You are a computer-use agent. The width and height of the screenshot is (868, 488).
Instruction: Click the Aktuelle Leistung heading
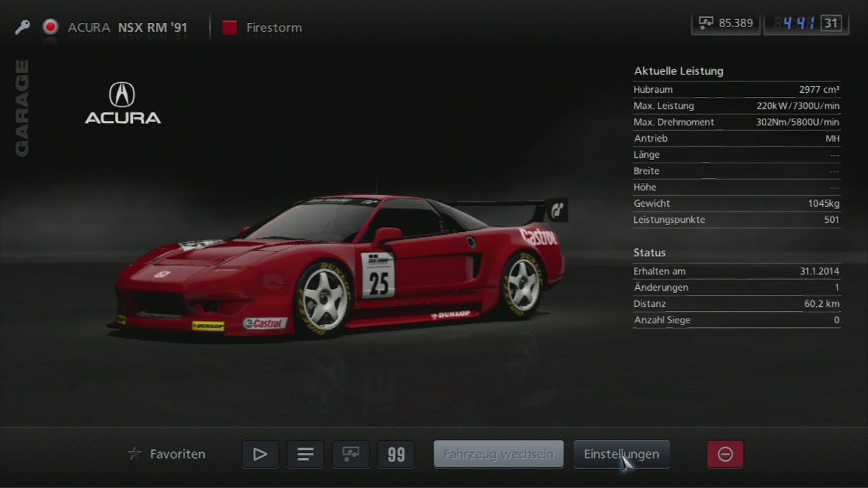(678, 70)
